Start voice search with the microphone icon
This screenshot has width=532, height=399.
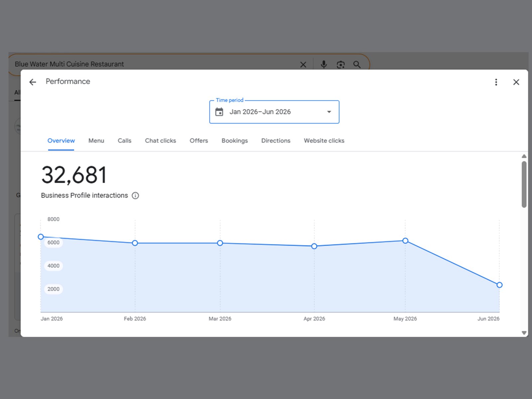coord(324,64)
